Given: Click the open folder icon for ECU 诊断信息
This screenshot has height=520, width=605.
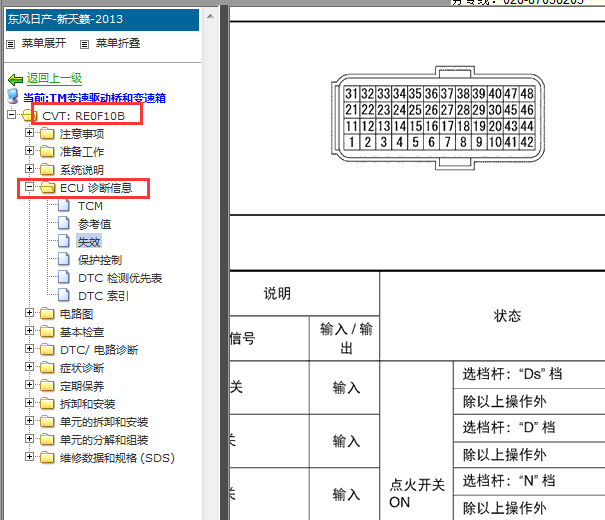Looking at the screenshot, I should pyautogui.click(x=47, y=187).
